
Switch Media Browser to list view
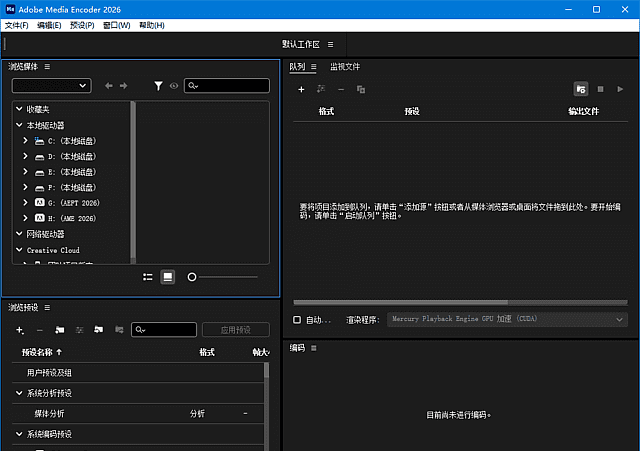tap(148, 277)
